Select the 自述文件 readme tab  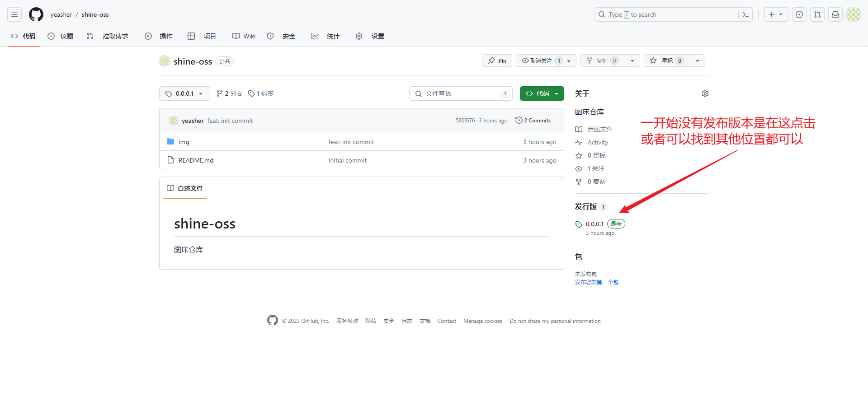185,188
